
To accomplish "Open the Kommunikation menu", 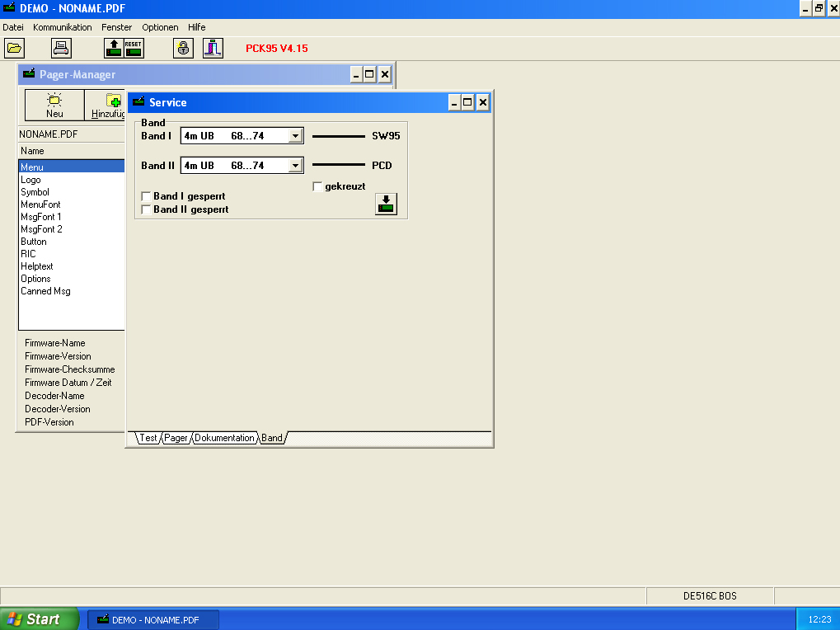I will (63, 27).
